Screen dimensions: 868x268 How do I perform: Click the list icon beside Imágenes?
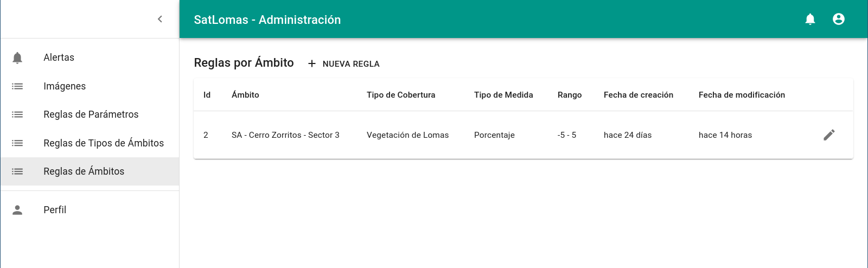(17, 86)
